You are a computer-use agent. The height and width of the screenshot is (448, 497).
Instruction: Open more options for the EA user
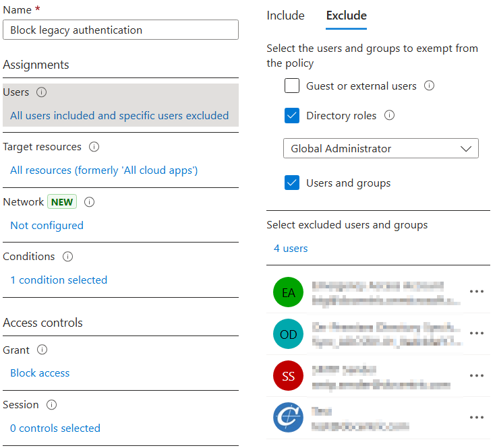(477, 292)
